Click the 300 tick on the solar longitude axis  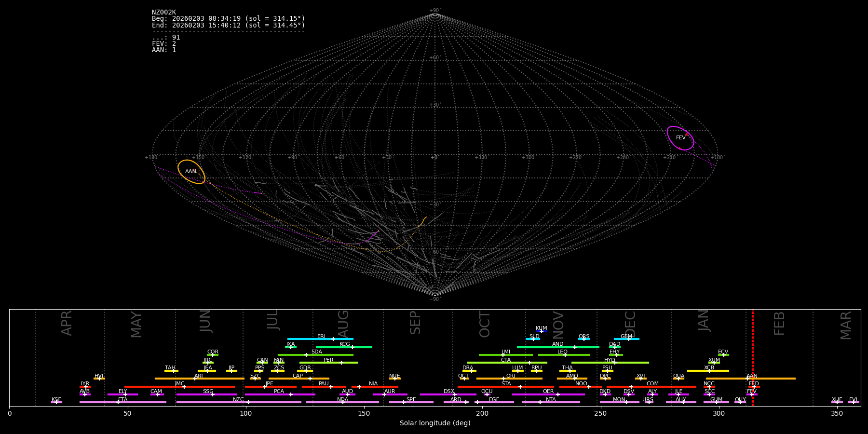pos(719,413)
